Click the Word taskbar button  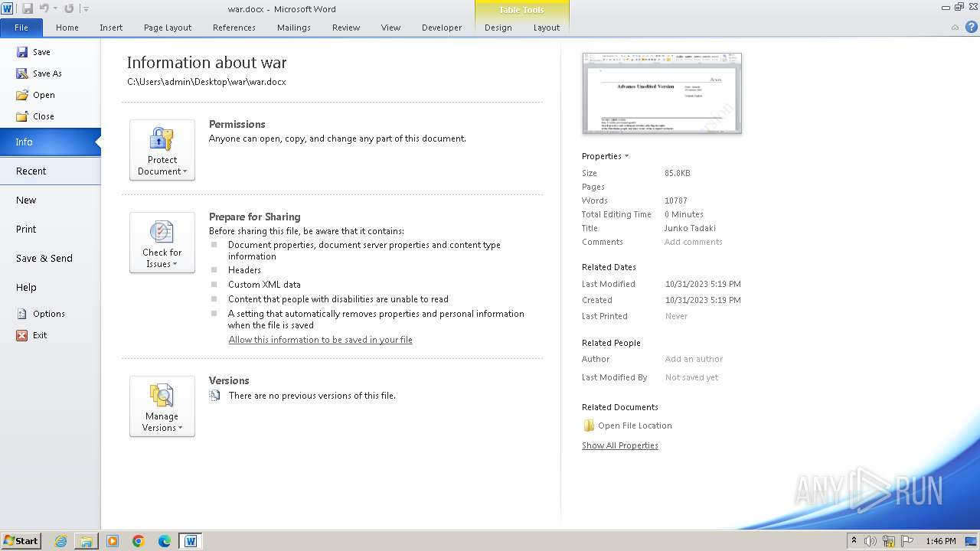191,541
